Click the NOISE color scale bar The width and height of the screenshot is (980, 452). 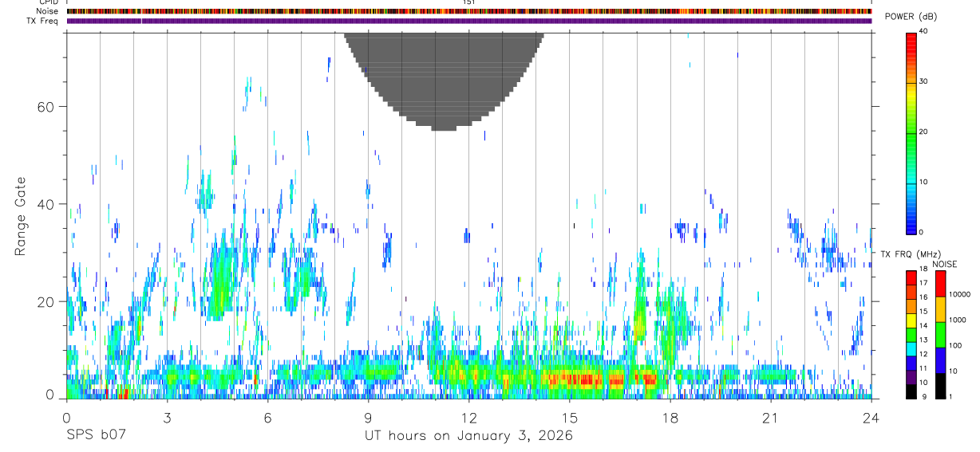point(941,334)
